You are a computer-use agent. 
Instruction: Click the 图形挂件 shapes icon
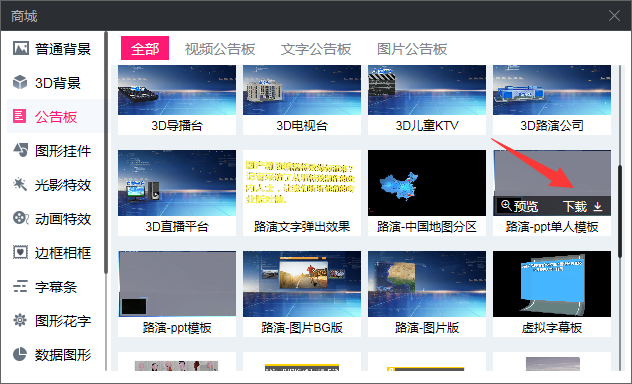21,150
